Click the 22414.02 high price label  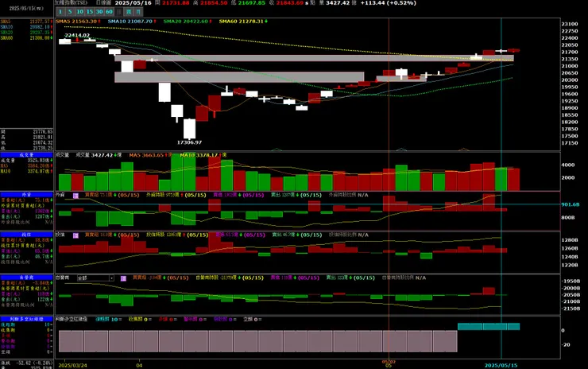[x=77, y=35]
